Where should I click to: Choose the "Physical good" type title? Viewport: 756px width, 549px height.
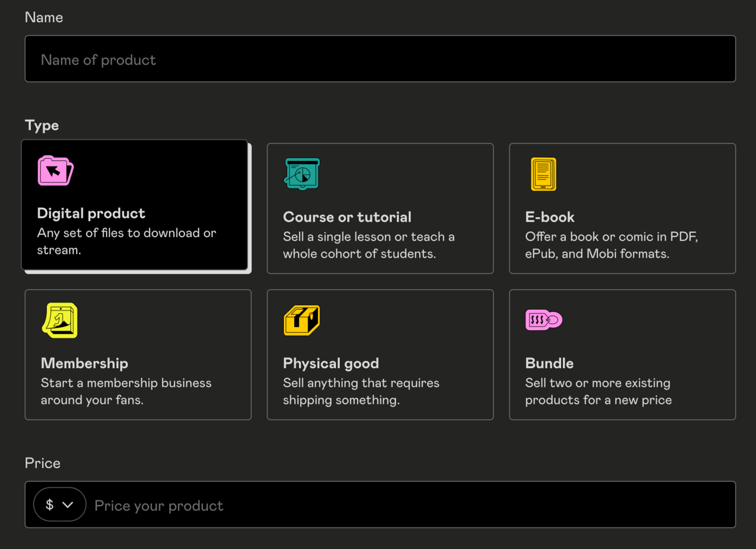(331, 363)
